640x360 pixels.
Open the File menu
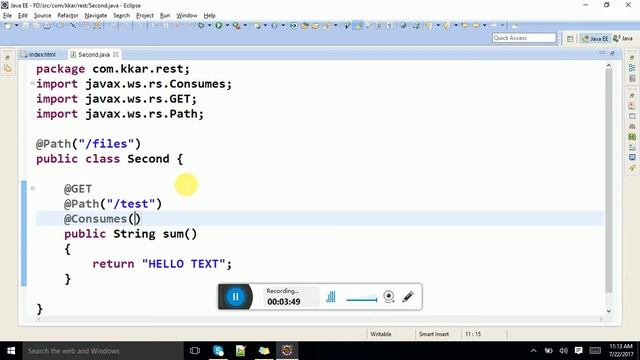point(7,16)
